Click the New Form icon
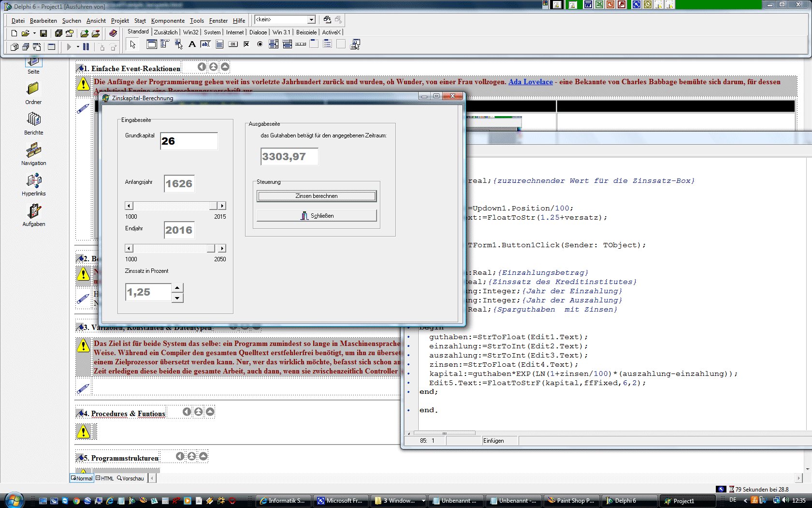The width and height of the screenshot is (812, 508). 51,47
